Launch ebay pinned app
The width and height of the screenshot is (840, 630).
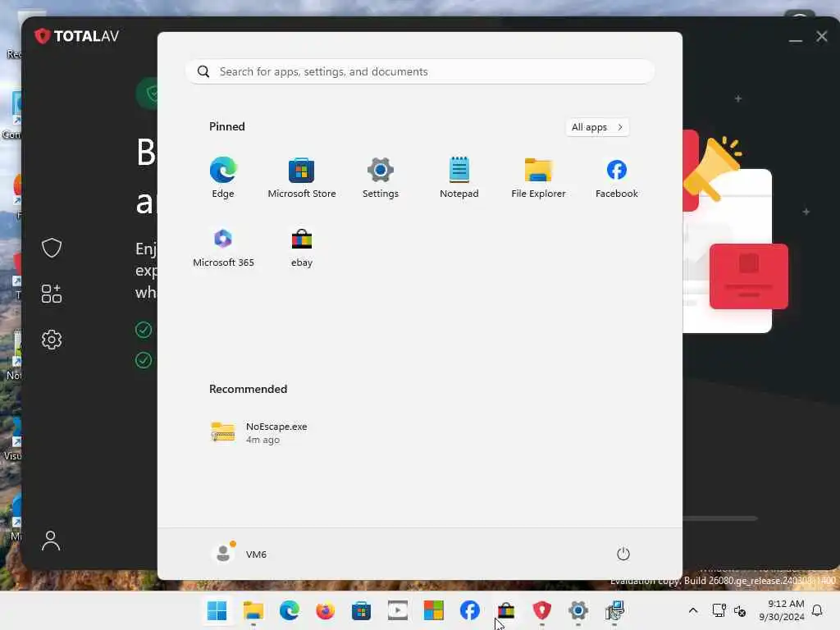[x=302, y=247]
